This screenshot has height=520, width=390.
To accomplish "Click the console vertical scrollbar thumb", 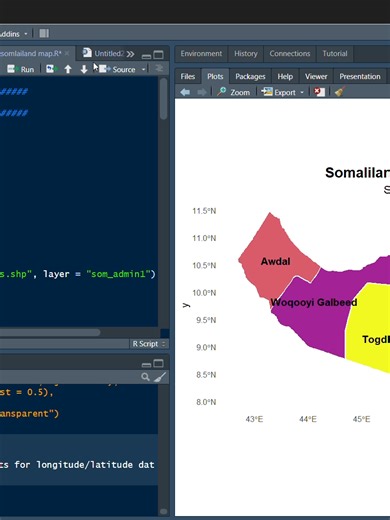I will (x=163, y=511).
